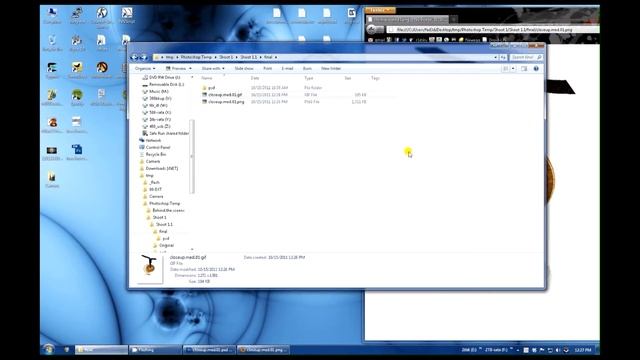
Task: Click tmp in the address breadcrumb
Action: 169,57
